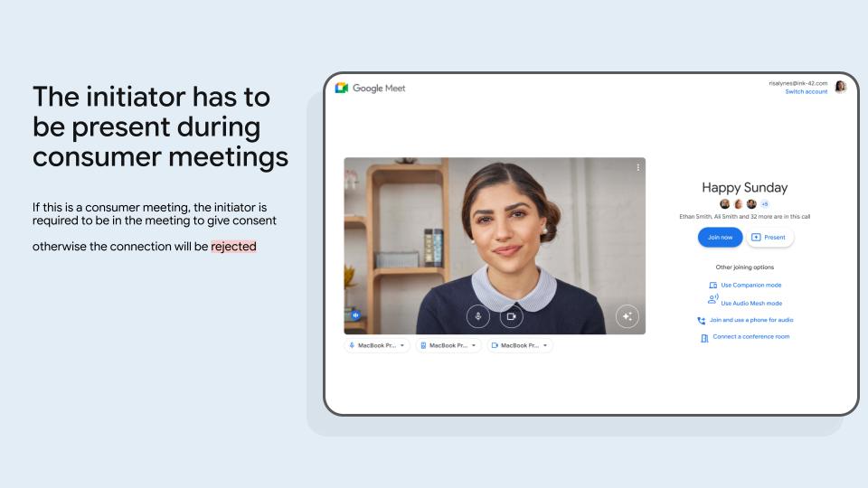Click the Present button
Screen dimensions: 868x488
tap(769, 237)
